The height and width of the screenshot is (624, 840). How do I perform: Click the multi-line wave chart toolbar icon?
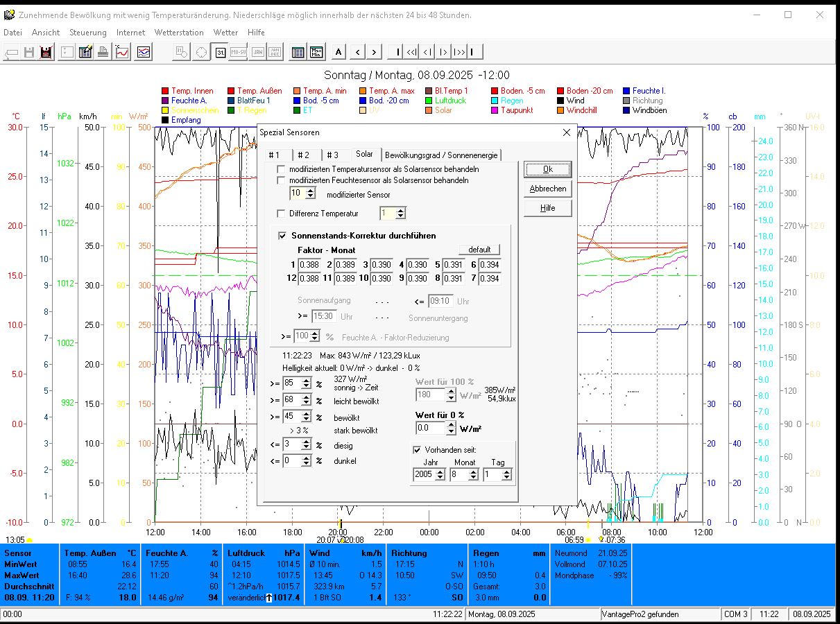[x=144, y=52]
